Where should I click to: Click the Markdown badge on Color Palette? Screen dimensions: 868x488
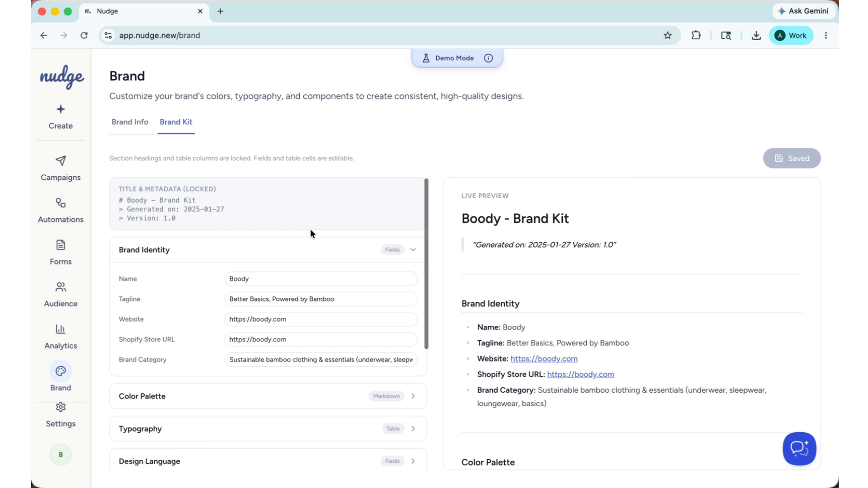click(x=387, y=396)
